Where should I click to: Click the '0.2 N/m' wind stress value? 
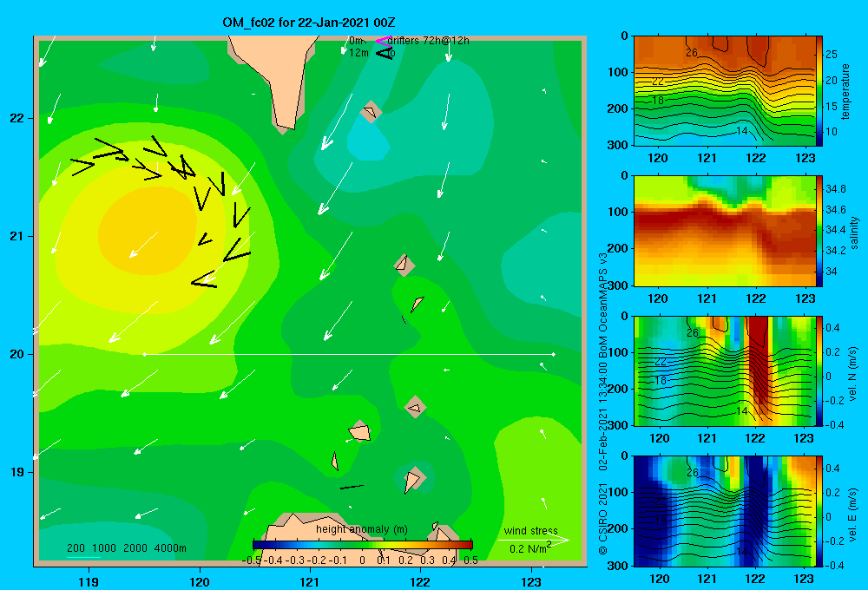(x=528, y=549)
